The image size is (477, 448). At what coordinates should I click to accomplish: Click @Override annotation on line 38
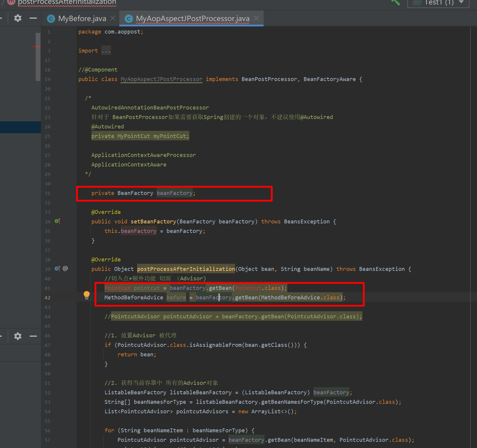tap(106, 260)
